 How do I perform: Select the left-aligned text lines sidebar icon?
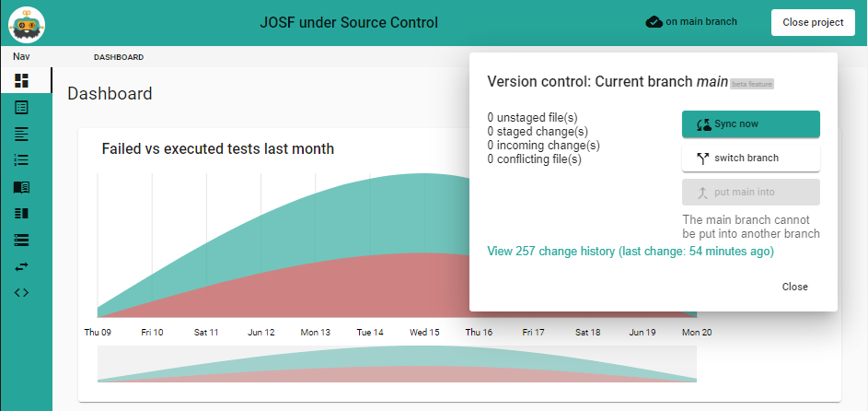[22, 134]
